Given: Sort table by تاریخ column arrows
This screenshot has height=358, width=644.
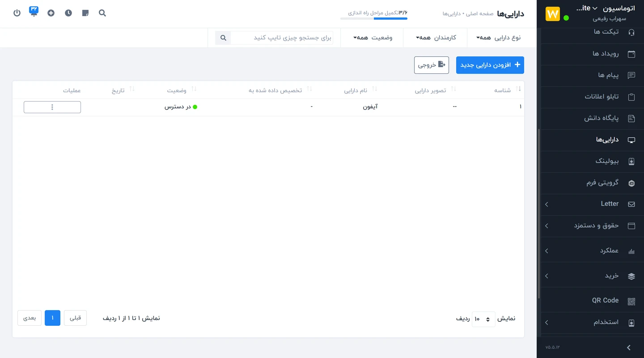Looking at the screenshot, I should (x=131, y=89).
